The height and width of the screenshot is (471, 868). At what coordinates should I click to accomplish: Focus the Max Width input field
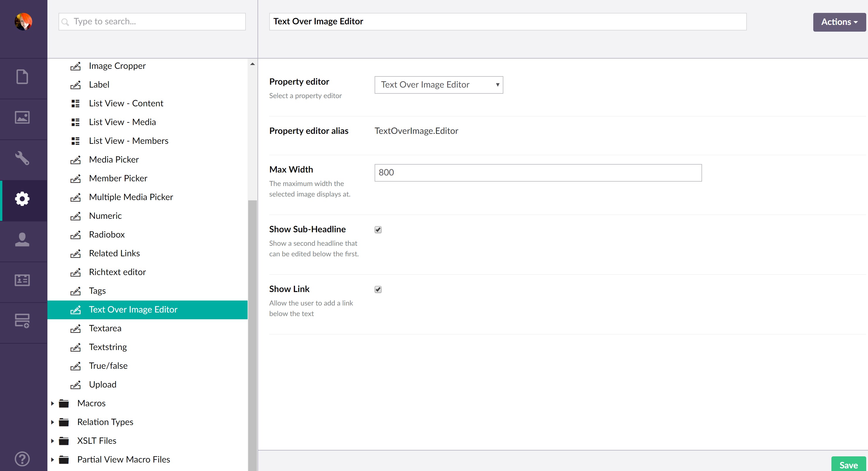click(538, 173)
